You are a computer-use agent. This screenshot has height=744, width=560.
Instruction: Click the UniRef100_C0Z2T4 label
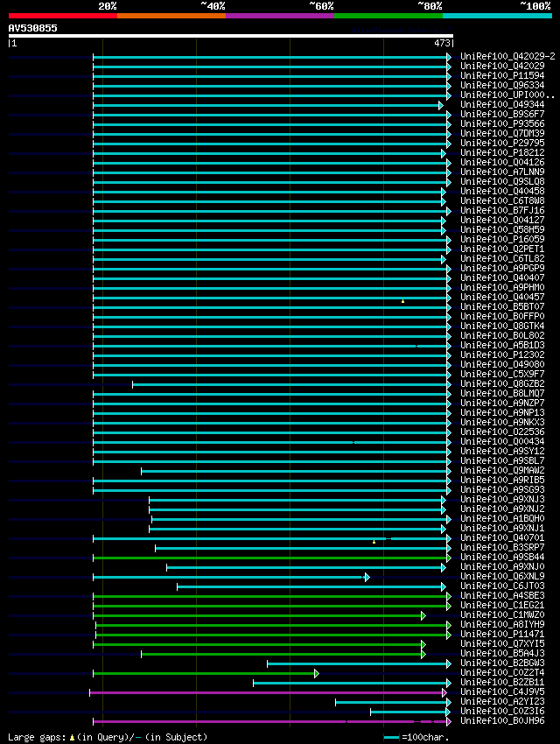pyautogui.click(x=502, y=672)
